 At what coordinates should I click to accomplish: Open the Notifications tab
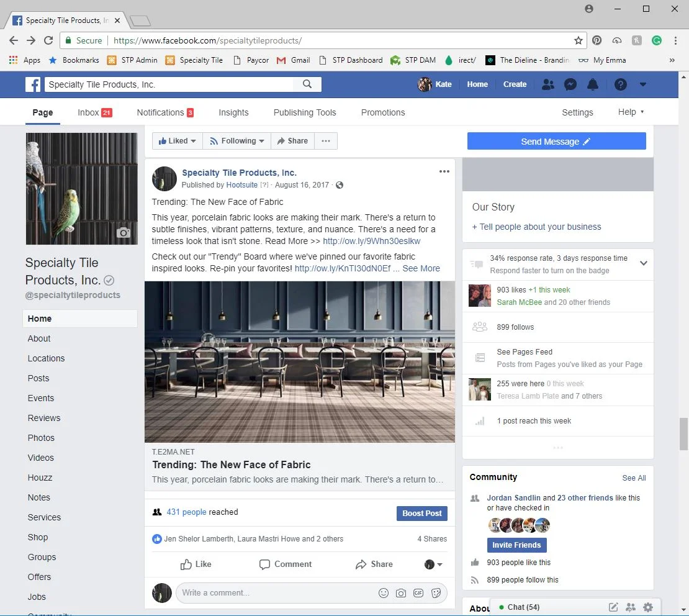(165, 112)
